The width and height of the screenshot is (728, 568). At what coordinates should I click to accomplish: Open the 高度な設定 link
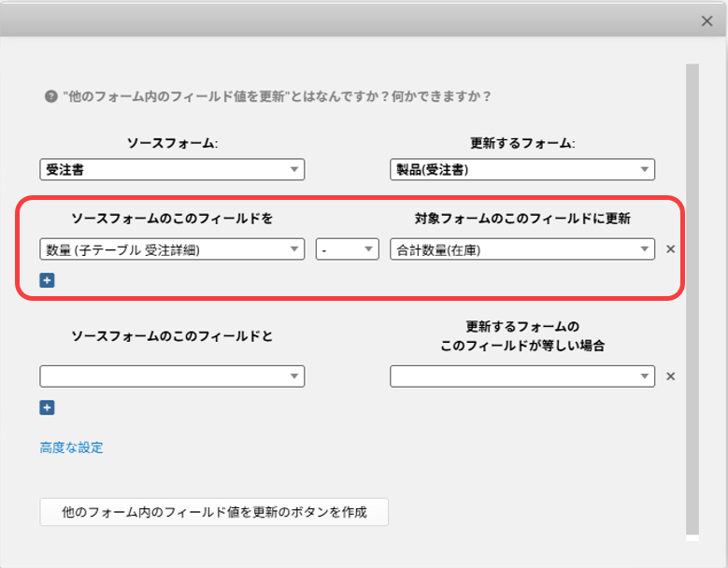[x=71, y=447]
